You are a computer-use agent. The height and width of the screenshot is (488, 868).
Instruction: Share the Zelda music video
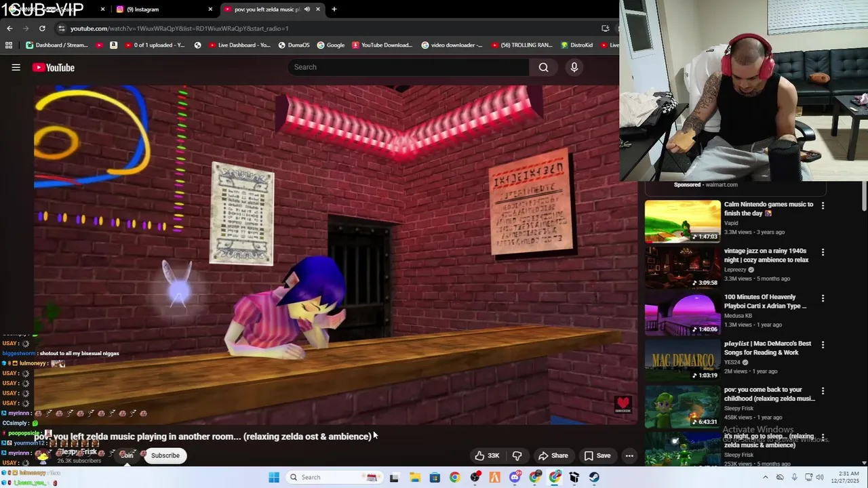(x=553, y=455)
